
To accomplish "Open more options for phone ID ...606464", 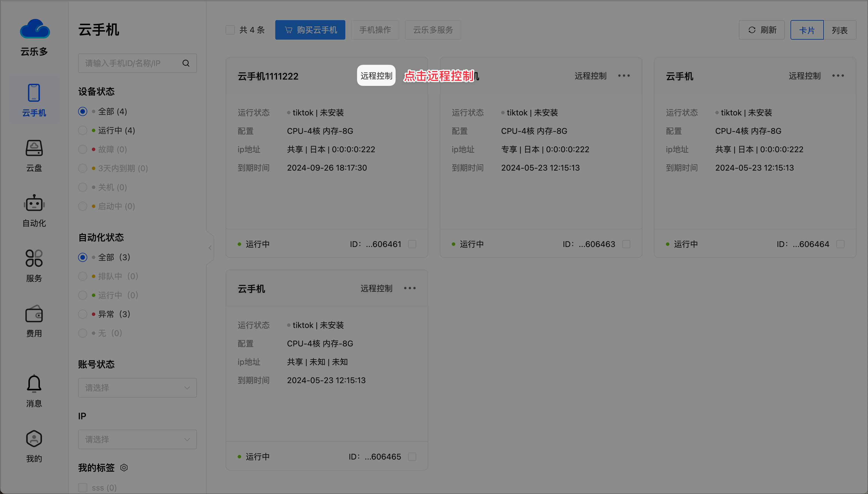I will pyautogui.click(x=838, y=76).
